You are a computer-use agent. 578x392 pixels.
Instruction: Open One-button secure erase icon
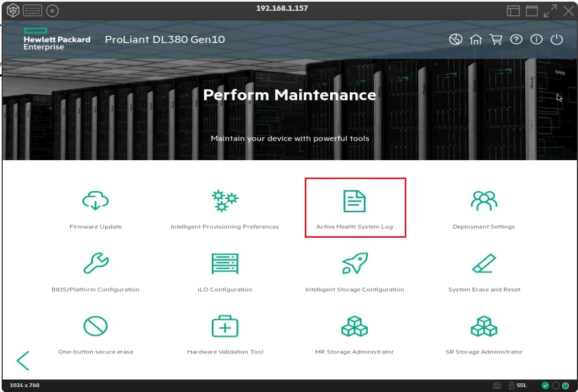coord(96,326)
